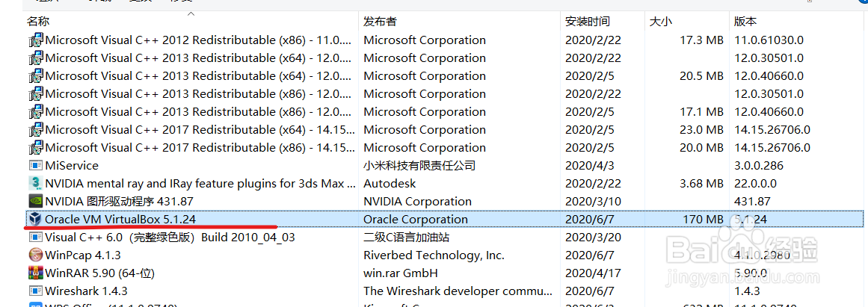Click publisher 二级C语言加油站
Image resolution: width=868 pixels, height=307 pixels.
click(x=406, y=238)
